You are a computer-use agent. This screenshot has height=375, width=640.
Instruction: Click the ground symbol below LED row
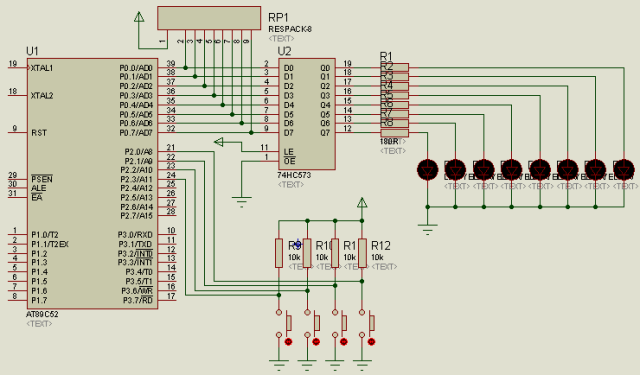click(427, 230)
